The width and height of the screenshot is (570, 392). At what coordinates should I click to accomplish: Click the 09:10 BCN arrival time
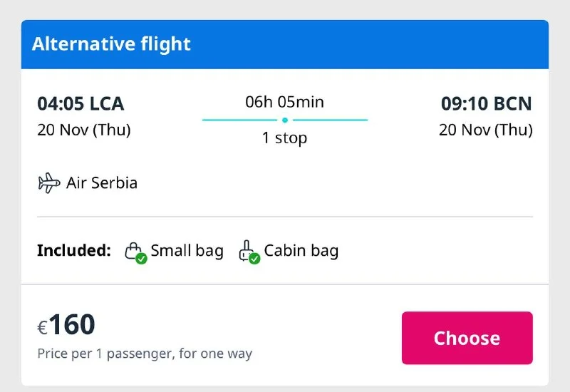(486, 104)
